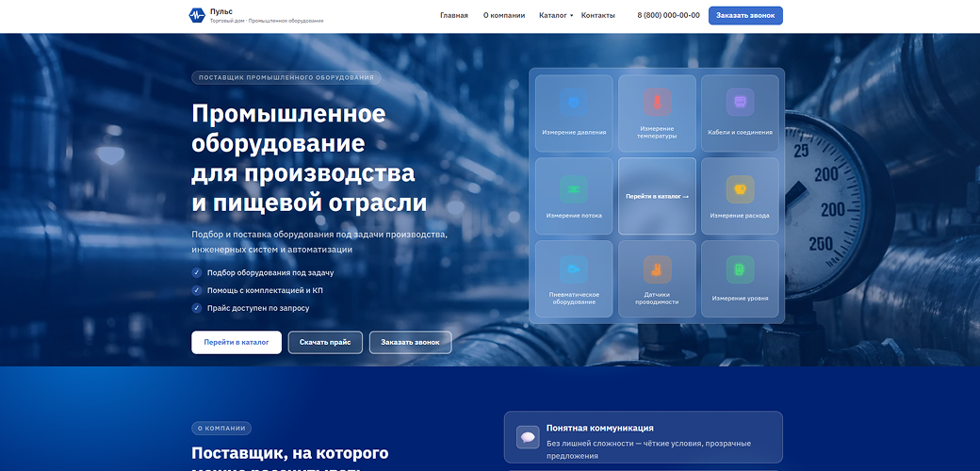Open the Измерение расхода icon tile
Viewport: 980px width, 471px height.
(x=740, y=189)
